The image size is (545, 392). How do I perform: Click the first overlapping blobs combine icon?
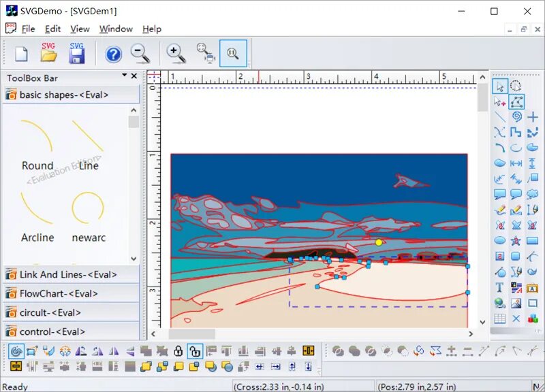pos(338,351)
